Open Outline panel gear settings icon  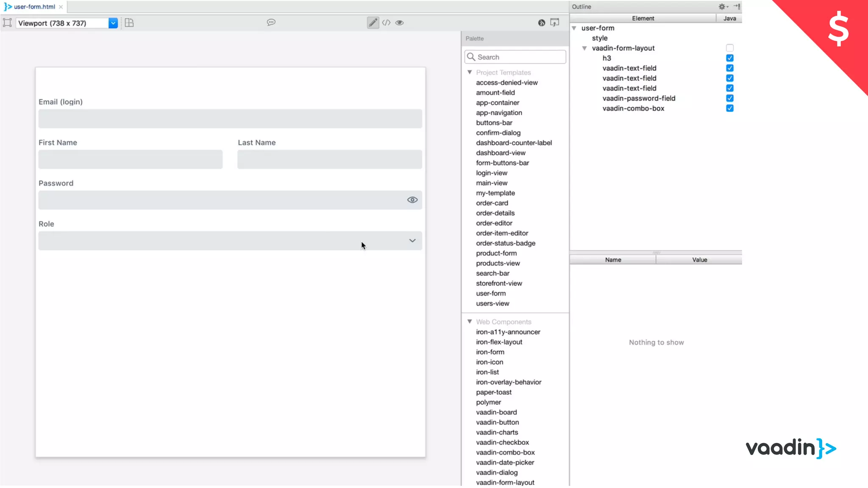click(x=723, y=7)
